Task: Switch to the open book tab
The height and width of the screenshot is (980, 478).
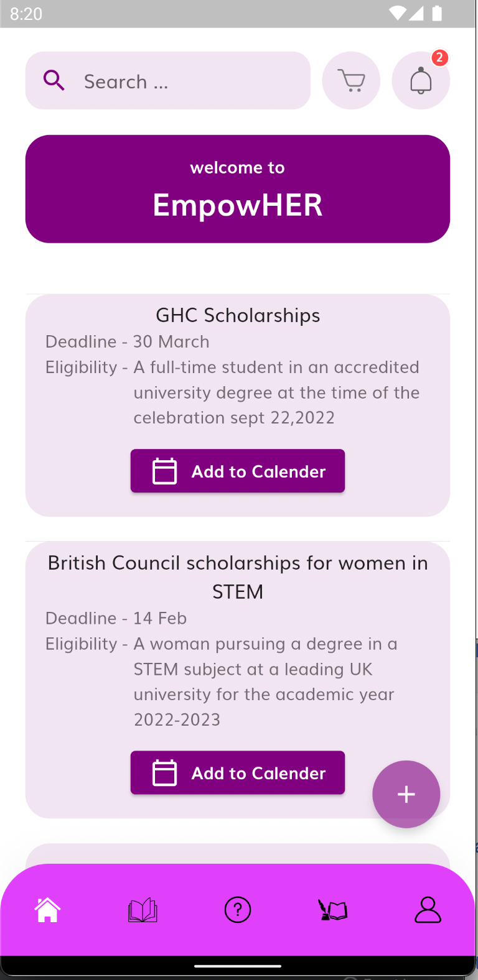Action: 143,910
